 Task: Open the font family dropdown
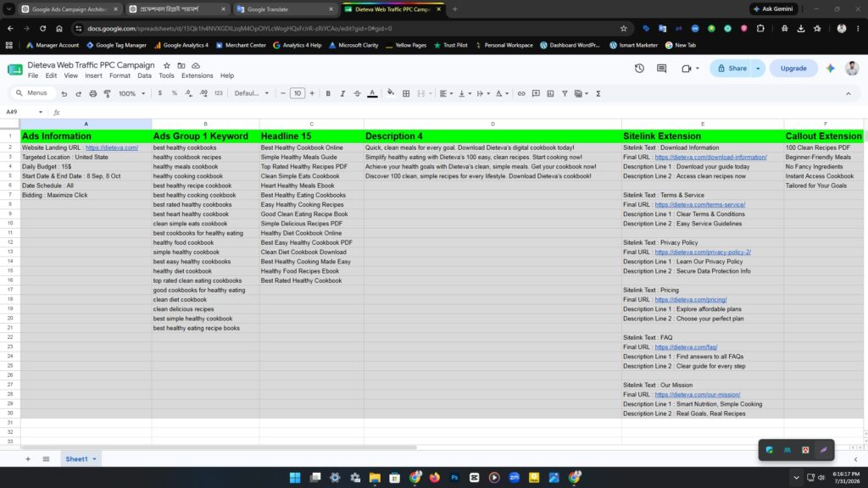point(251,93)
